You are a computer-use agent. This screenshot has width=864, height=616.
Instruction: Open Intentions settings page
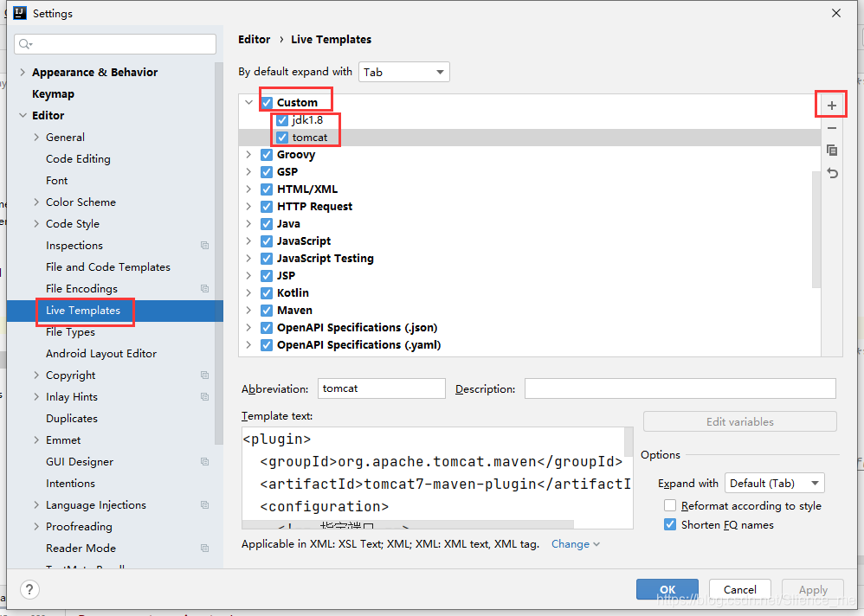point(70,484)
